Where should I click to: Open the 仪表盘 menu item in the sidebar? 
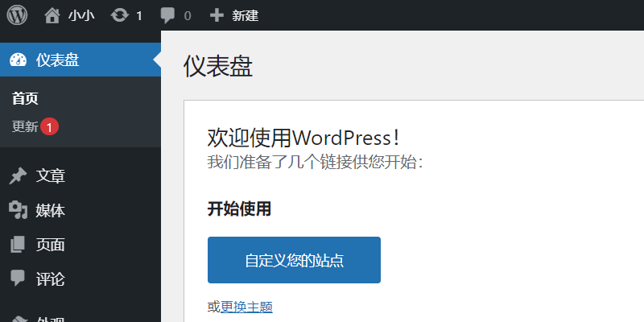tap(80, 60)
